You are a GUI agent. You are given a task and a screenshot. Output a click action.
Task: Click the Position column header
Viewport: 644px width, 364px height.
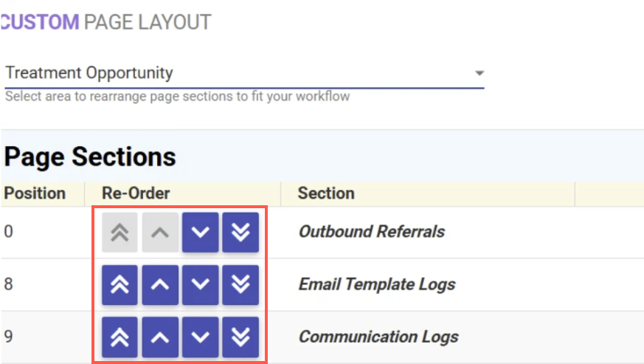click(x=35, y=193)
